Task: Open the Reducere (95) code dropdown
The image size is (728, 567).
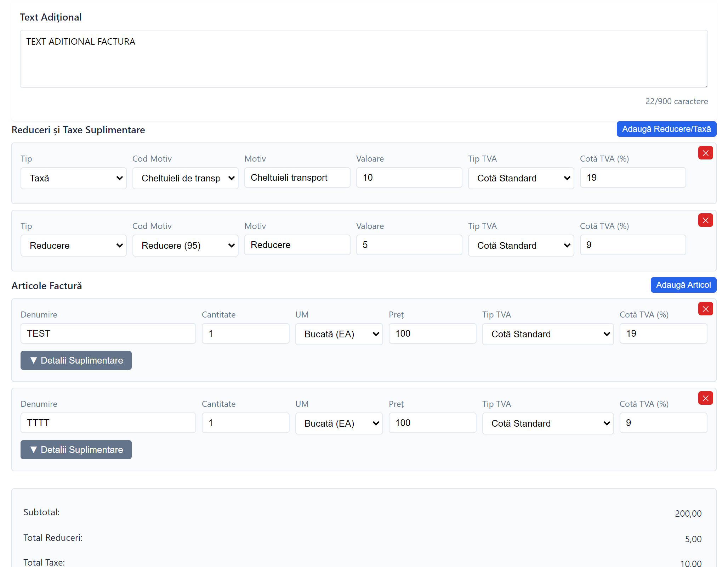Action: point(186,246)
